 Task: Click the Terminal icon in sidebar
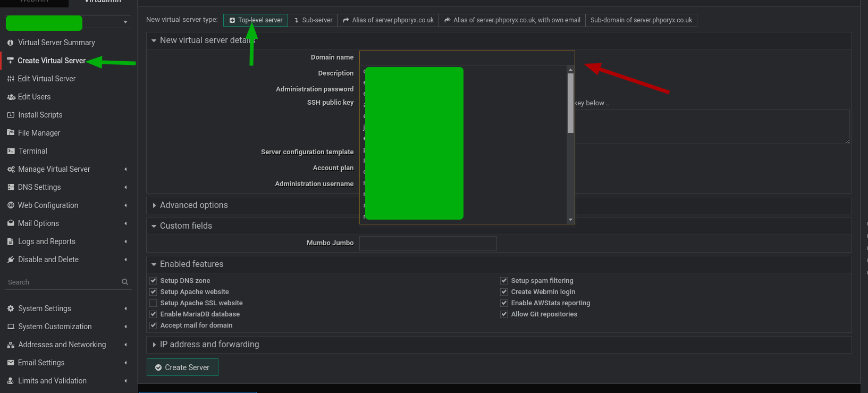click(x=11, y=151)
